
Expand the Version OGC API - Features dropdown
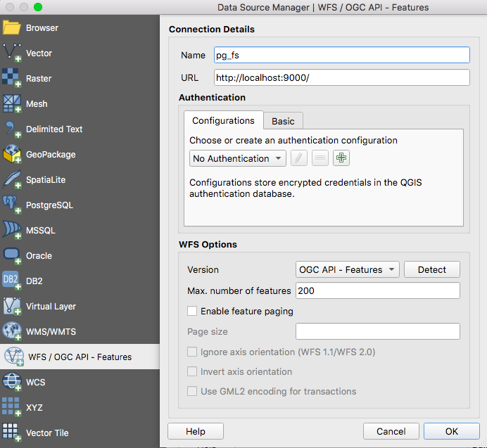tap(347, 269)
